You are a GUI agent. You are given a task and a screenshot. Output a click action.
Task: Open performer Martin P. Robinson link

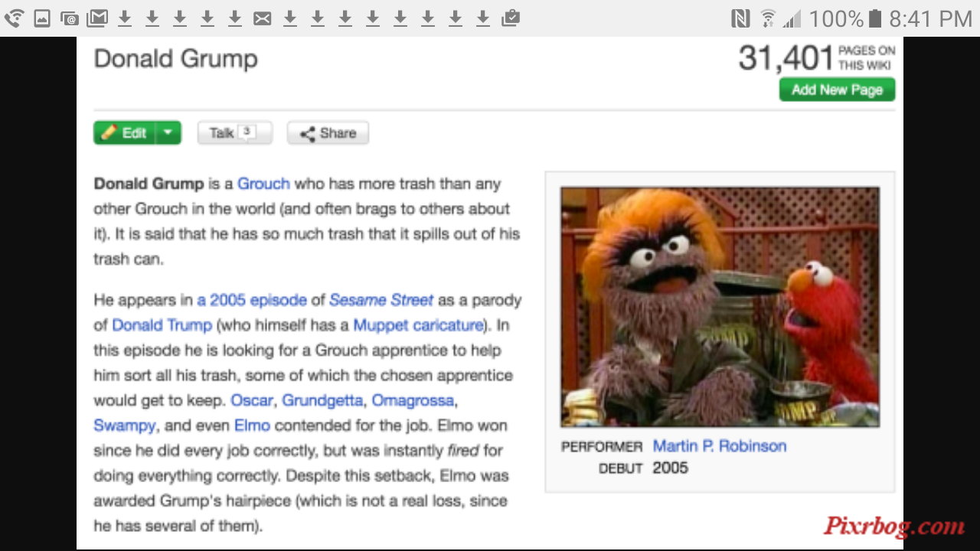click(x=720, y=446)
